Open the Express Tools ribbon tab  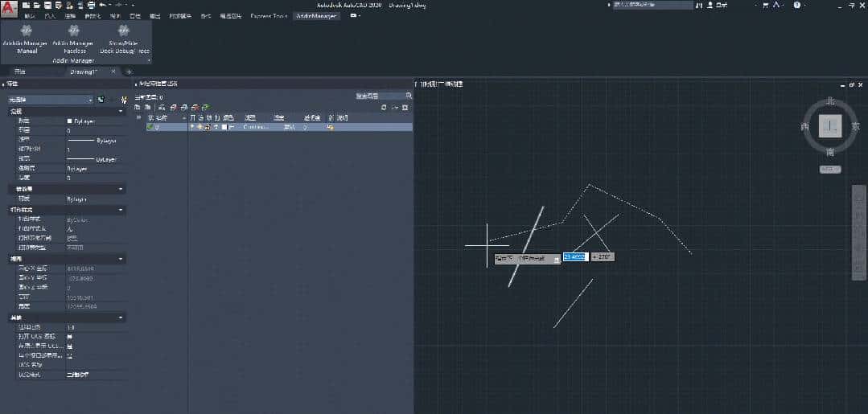[268, 15]
